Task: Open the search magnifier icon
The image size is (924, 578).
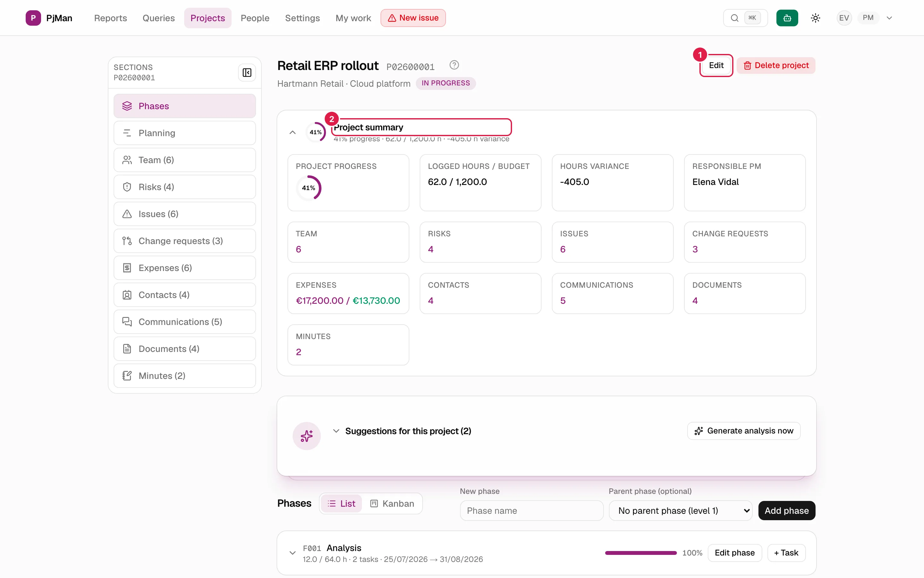Action: 734,18
